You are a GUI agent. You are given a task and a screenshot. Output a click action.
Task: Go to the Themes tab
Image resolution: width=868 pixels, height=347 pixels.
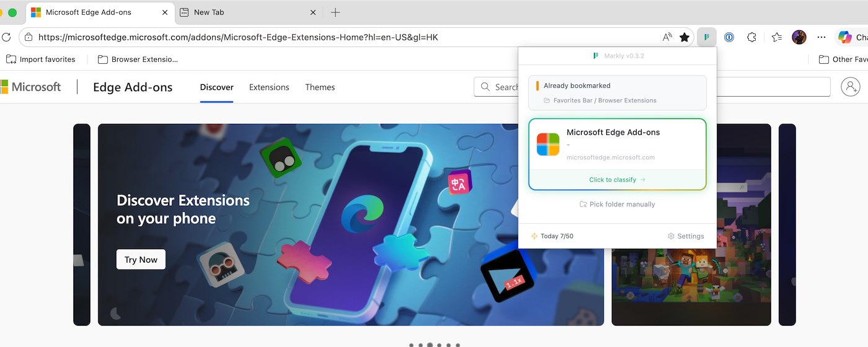[x=320, y=87]
